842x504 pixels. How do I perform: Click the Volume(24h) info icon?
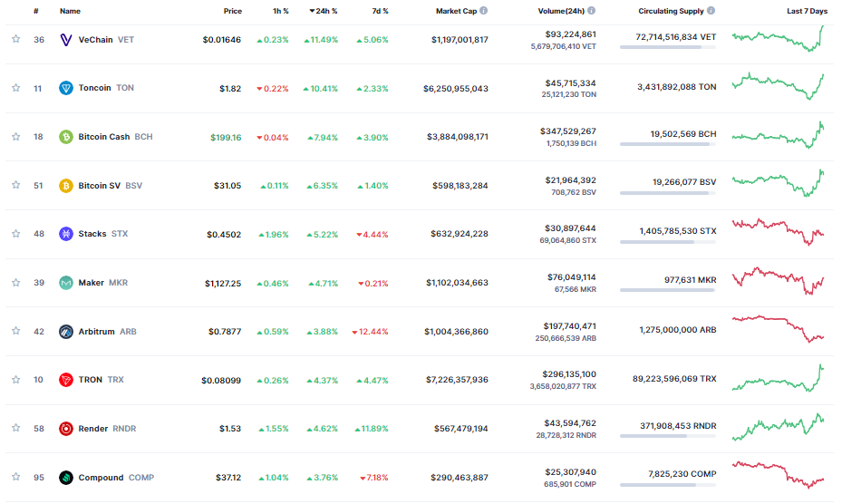click(x=592, y=11)
